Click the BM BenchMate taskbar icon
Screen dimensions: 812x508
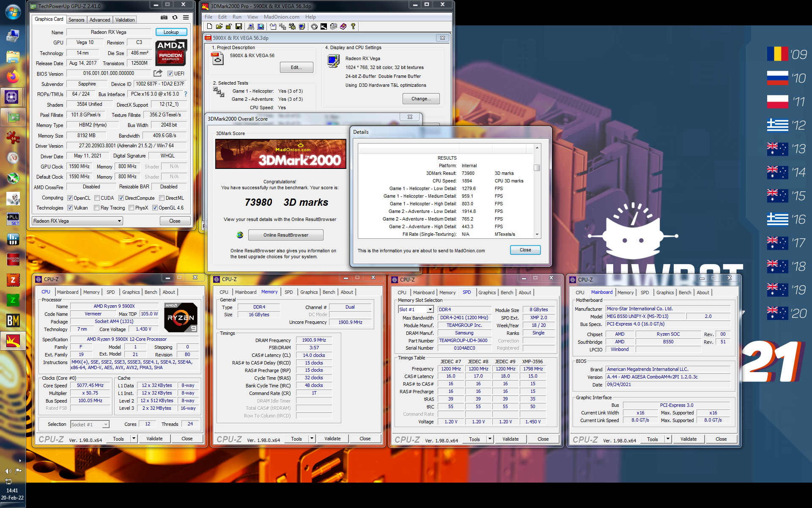tap(13, 320)
